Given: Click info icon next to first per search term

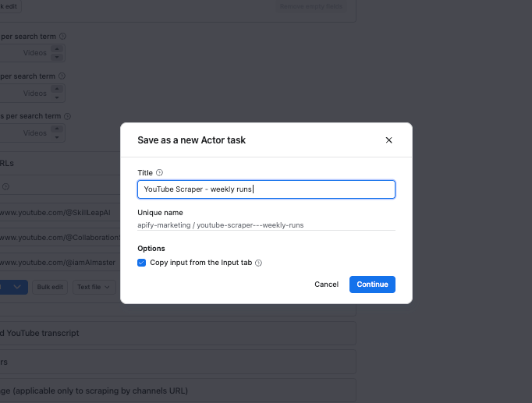Looking at the screenshot, I should tap(63, 36).
